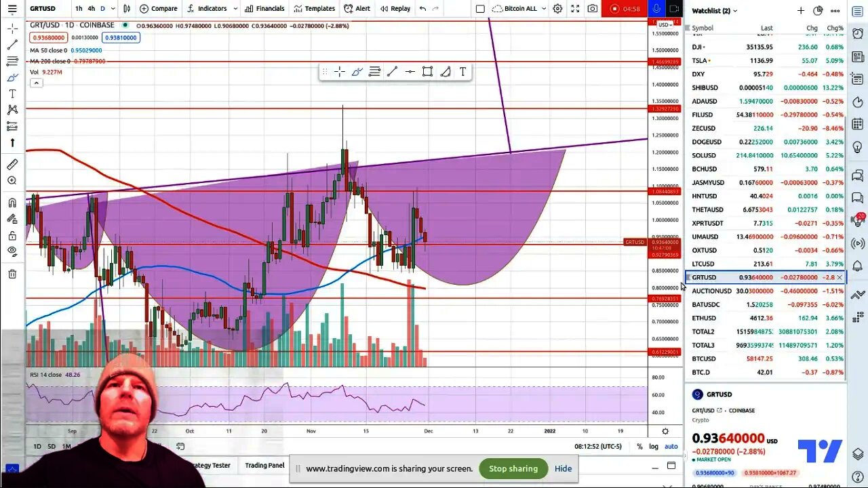The height and width of the screenshot is (488, 868).
Task: Click the Compare button
Action: 159,9
